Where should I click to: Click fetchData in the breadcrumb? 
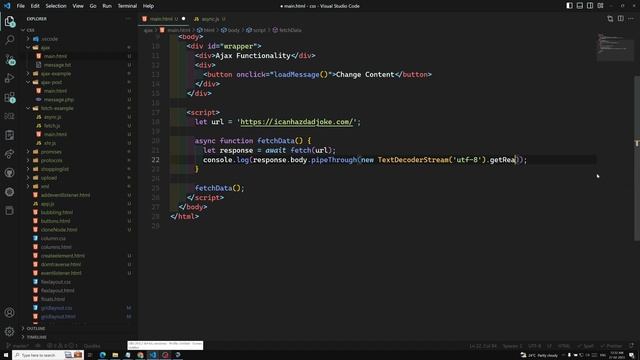coord(290,30)
